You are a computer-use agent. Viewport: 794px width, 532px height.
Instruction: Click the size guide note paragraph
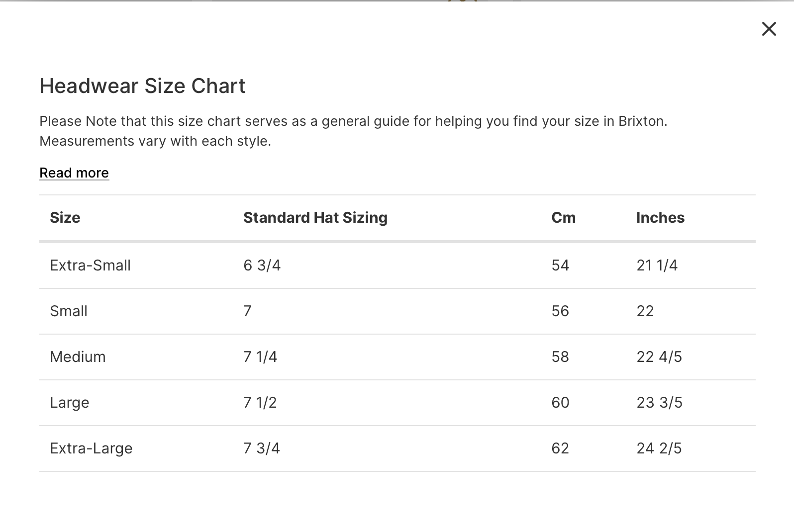point(353,131)
